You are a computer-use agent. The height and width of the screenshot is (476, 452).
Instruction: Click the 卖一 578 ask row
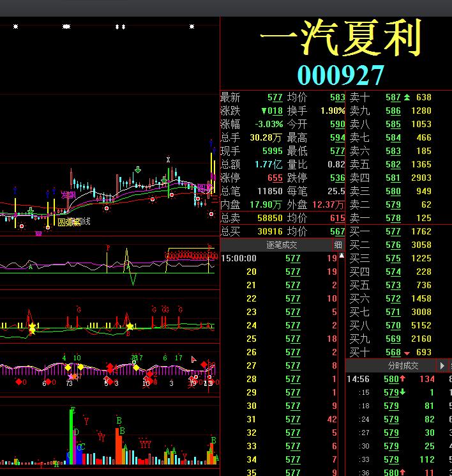391,219
